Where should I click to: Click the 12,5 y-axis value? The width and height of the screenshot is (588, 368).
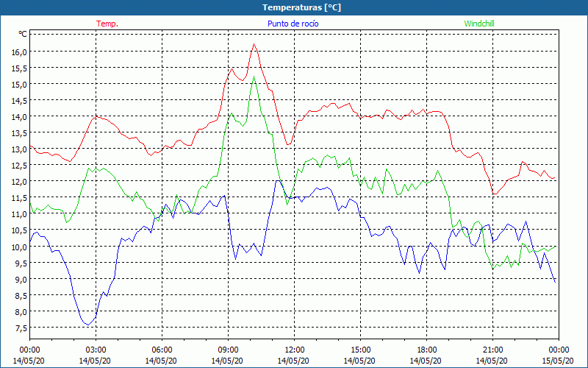[19, 165]
